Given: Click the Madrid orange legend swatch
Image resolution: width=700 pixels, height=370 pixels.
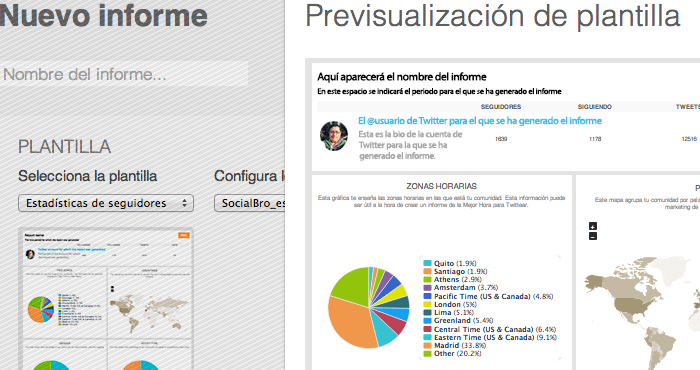Looking at the screenshot, I should (x=427, y=345).
